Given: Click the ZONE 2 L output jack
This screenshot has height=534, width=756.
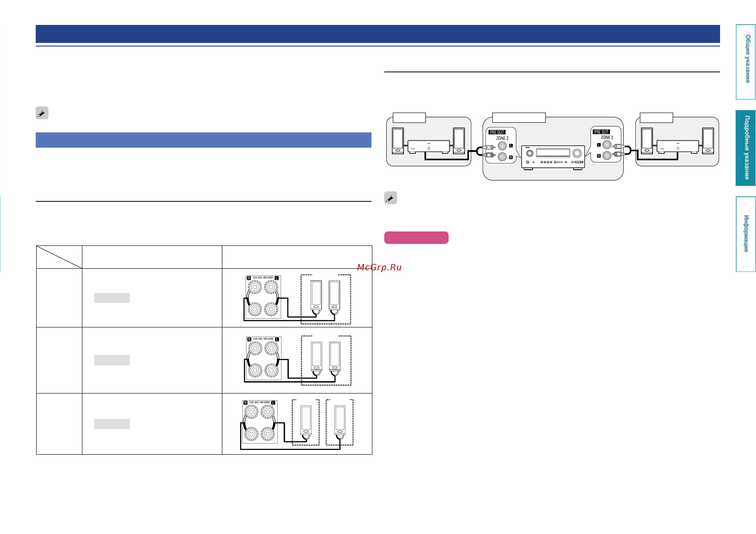Looking at the screenshot, I should (502, 145).
